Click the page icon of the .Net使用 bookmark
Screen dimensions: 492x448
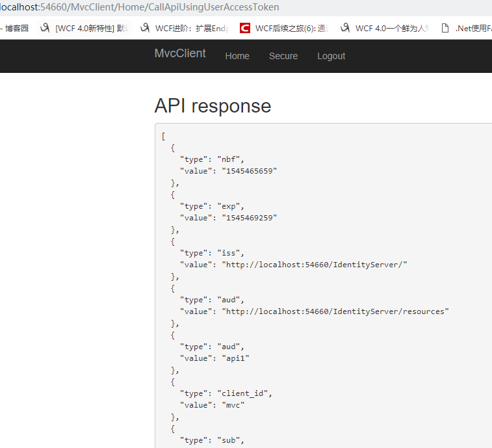click(445, 28)
